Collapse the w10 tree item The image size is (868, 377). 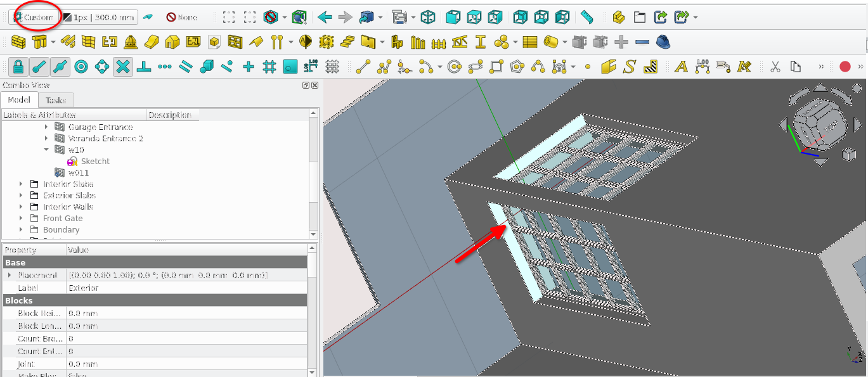(x=46, y=150)
